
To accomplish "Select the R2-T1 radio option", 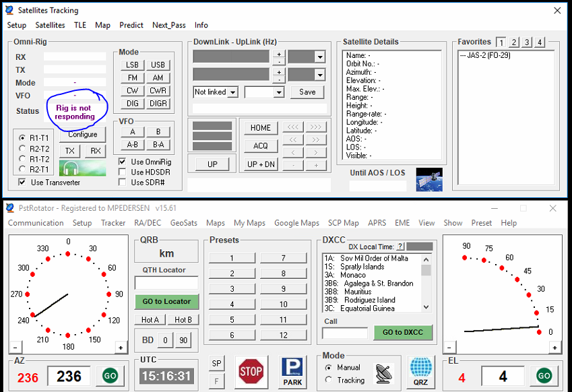I will pos(23,169).
